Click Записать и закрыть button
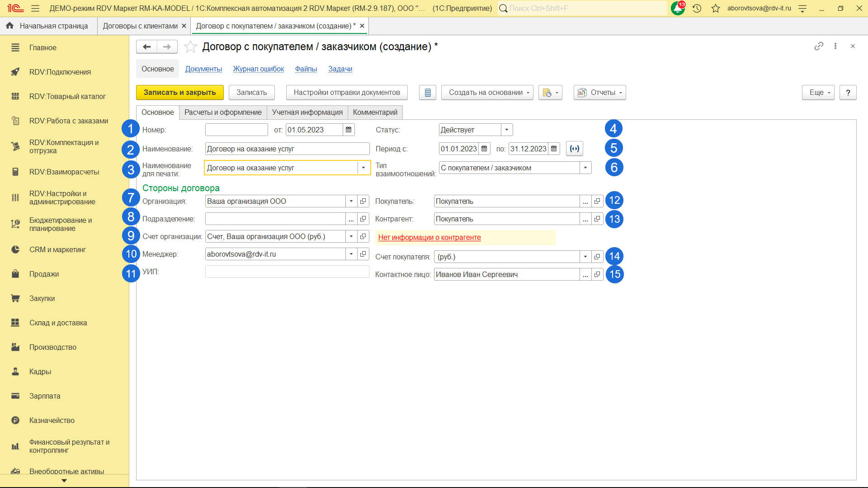The width and height of the screenshot is (868, 488). tap(179, 93)
